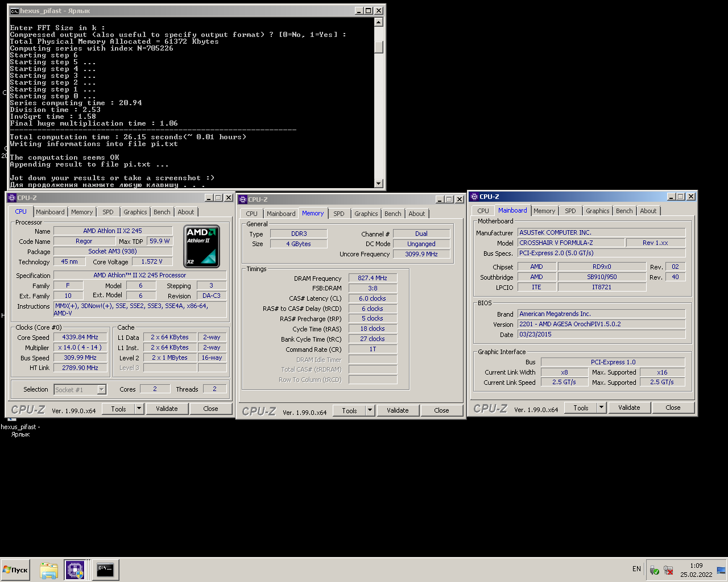Image resolution: width=728 pixels, height=582 pixels.
Task: Select Bench tab in Memory window
Action: pyautogui.click(x=393, y=214)
